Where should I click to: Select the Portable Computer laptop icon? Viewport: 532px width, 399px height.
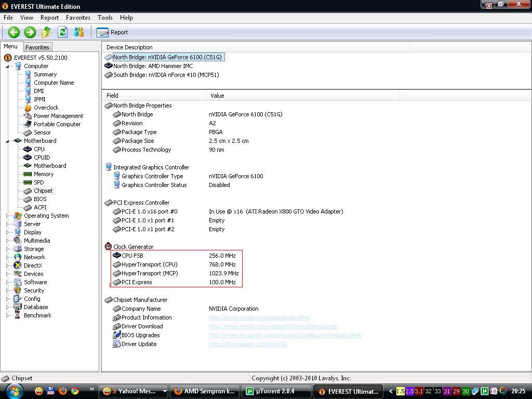28,124
